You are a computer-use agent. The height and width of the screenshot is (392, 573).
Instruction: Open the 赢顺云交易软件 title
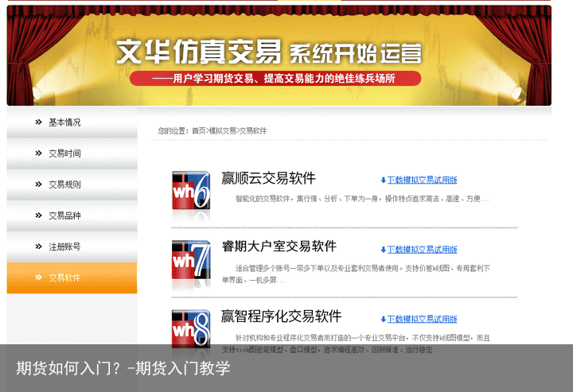click(268, 178)
